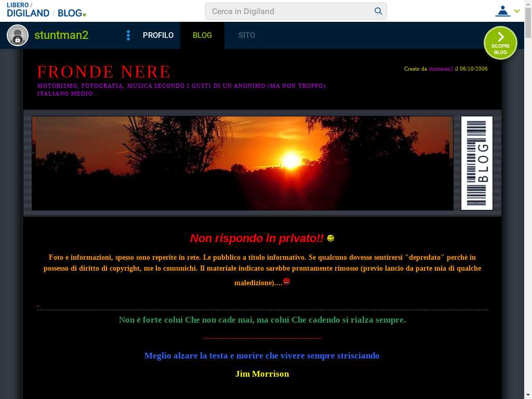Click the scrollbar up arrow
Screen dimensions: 532x399
pyautogui.click(x=528, y=4)
